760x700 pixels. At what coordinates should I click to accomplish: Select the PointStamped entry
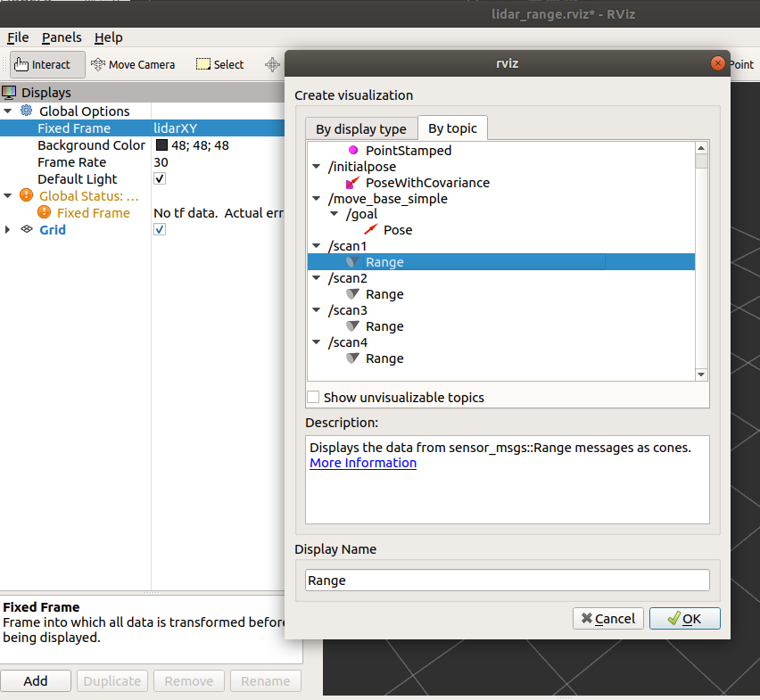tap(409, 150)
